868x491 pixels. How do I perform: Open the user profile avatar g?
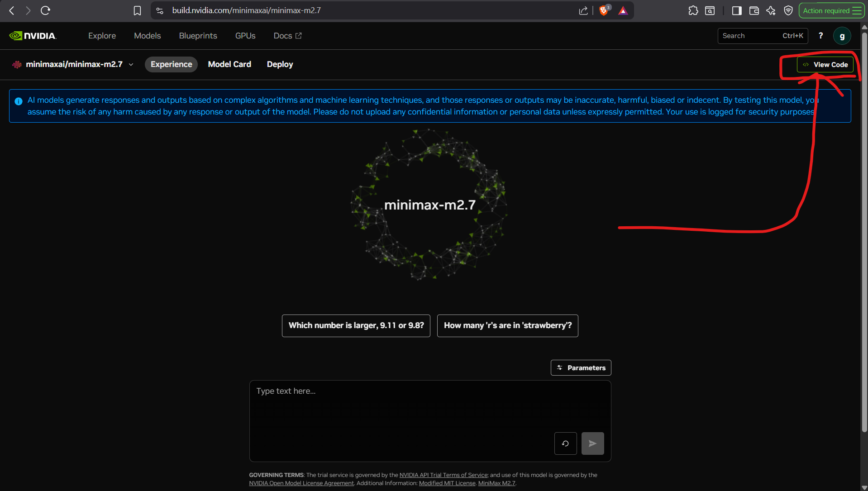pyautogui.click(x=842, y=36)
